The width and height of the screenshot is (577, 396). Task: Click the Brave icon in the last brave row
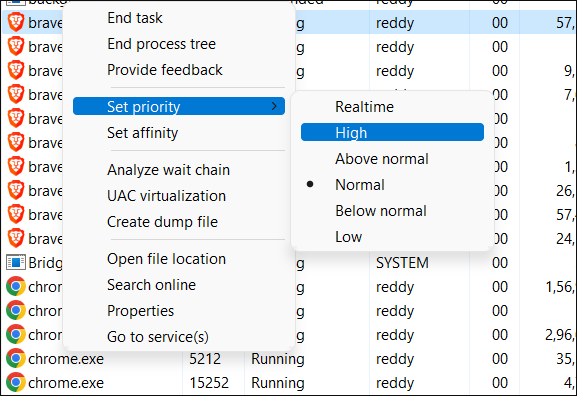(16, 238)
